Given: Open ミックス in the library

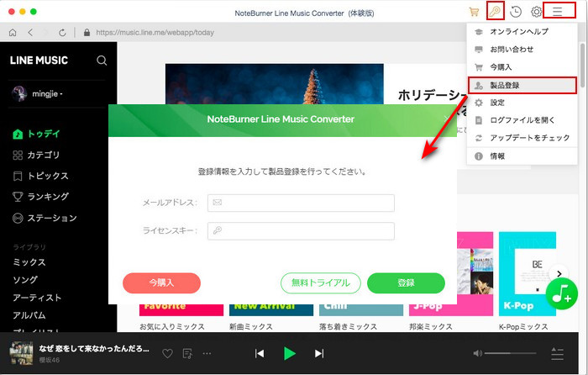Looking at the screenshot, I should [x=29, y=262].
